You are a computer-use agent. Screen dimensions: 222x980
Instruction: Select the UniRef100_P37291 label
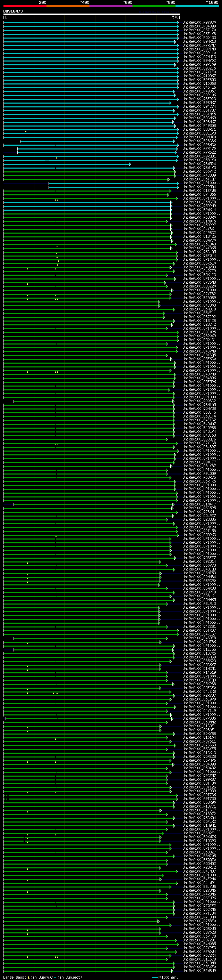tap(199, 940)
